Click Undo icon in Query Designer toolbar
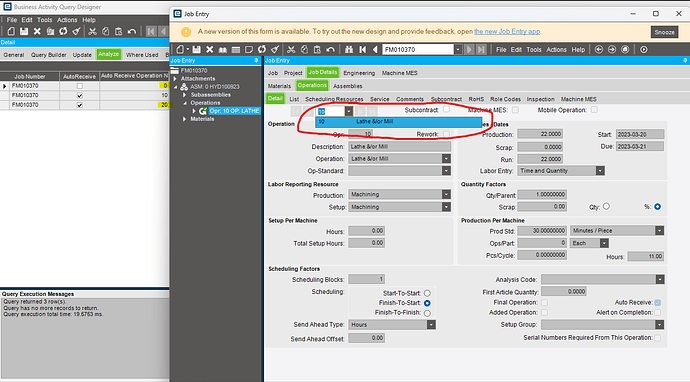690x382 pixels. pyautogui.click(x=131, y=31)
